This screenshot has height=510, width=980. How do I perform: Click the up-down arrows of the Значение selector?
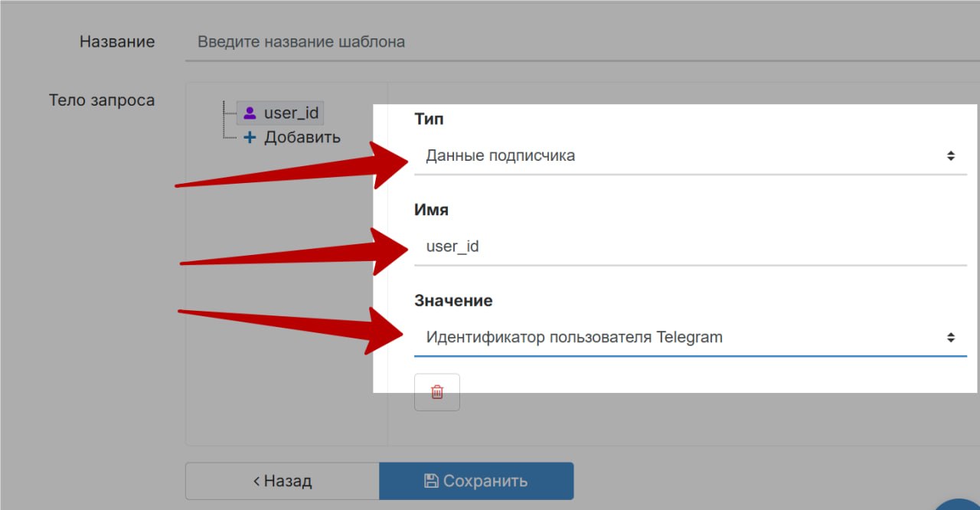pos(950,337)
